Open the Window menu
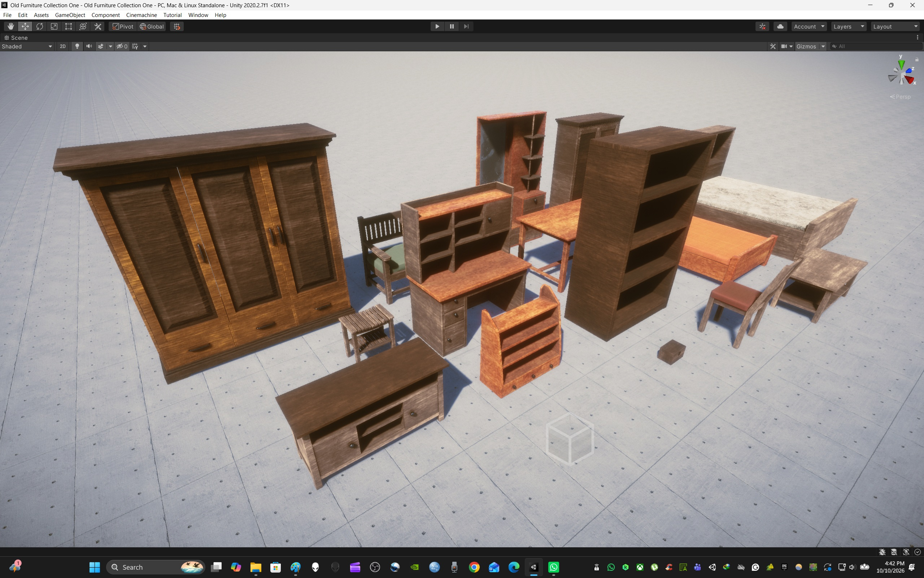Viewport: 924px width, 578px height. tap(198, 15)
